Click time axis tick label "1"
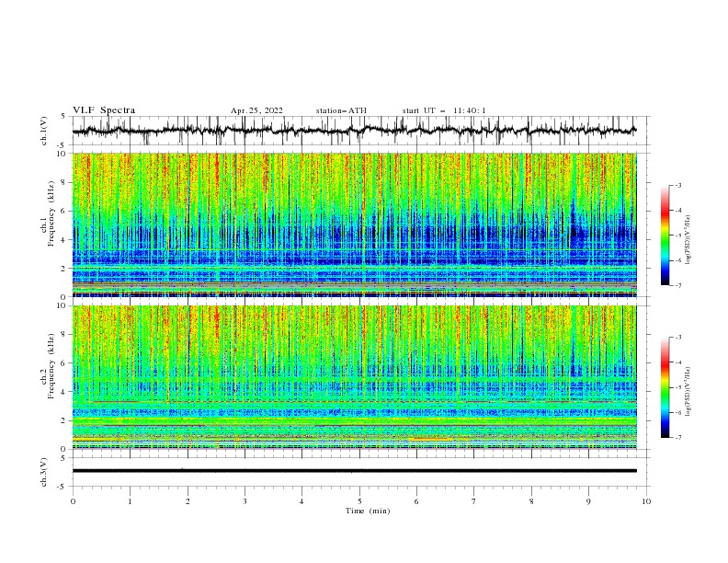This screenshot has width=728, height=563. pos(130,501)
